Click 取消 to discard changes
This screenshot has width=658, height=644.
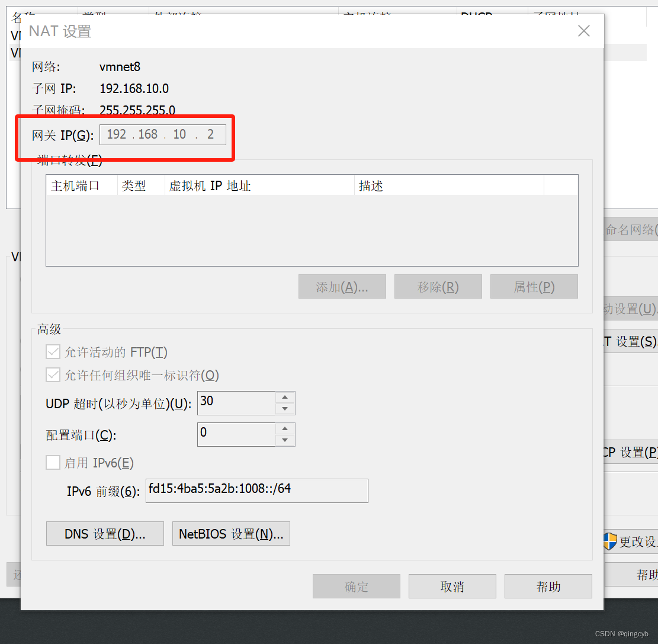(x=452, y=587)
